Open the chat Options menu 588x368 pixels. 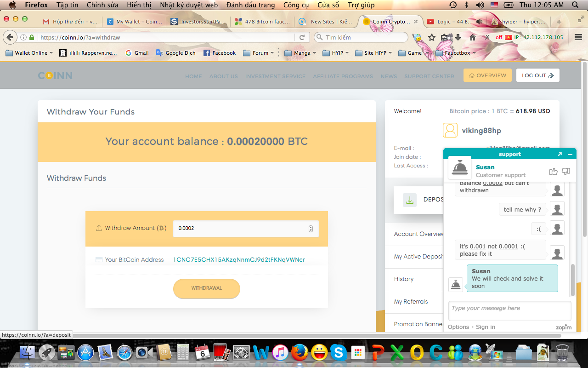click(458, 327)
